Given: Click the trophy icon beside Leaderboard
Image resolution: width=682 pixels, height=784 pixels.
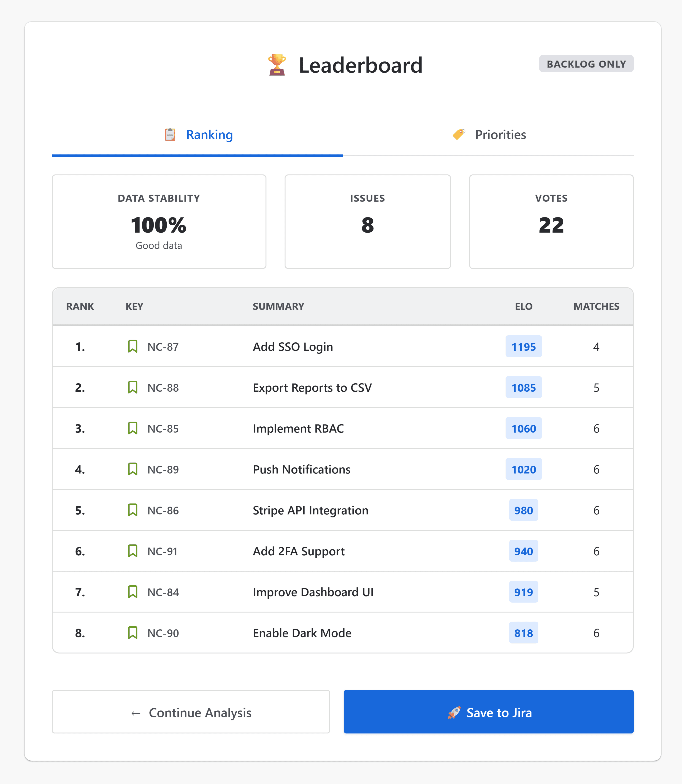Looking at the screenshot, I should [277, 65].
